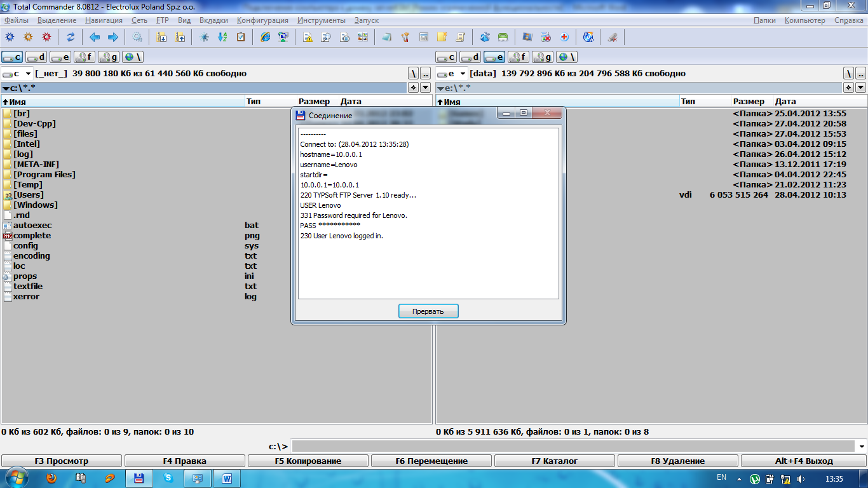
Task: Click the clipboard checklist toolbar icon
Action: 241,37
